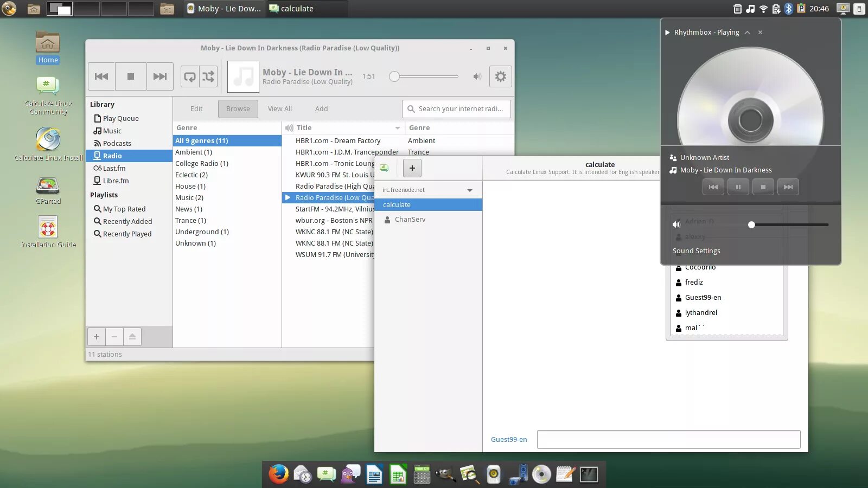This screenshot has height=488, width=868.
Task: Launch the calculator from the dock
Action: tap(422, 474)
